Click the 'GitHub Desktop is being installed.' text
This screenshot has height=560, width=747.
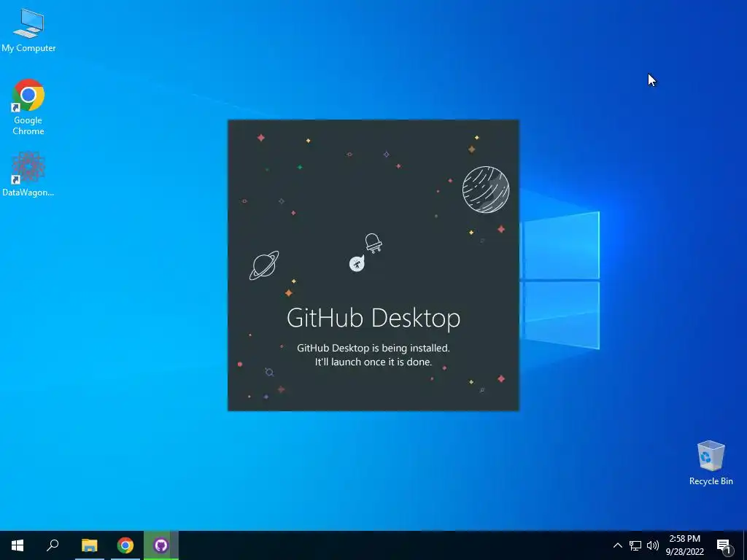(x=373, y=348)
